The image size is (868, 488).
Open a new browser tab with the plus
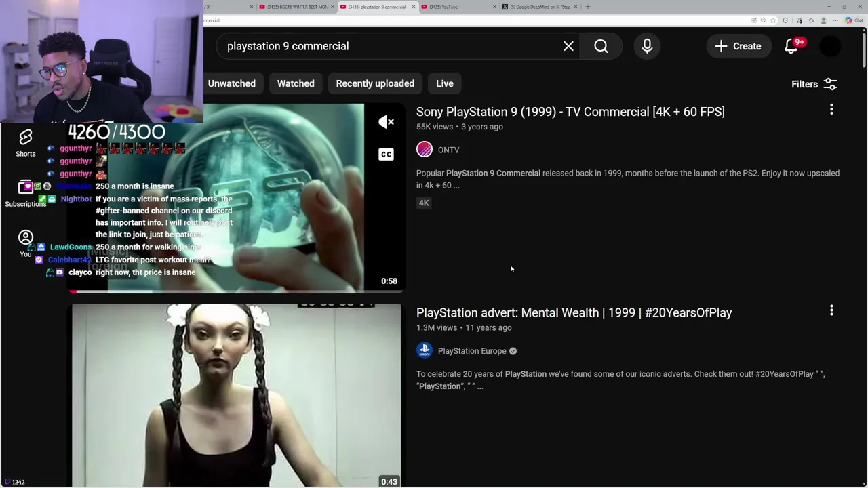point(588,7)
